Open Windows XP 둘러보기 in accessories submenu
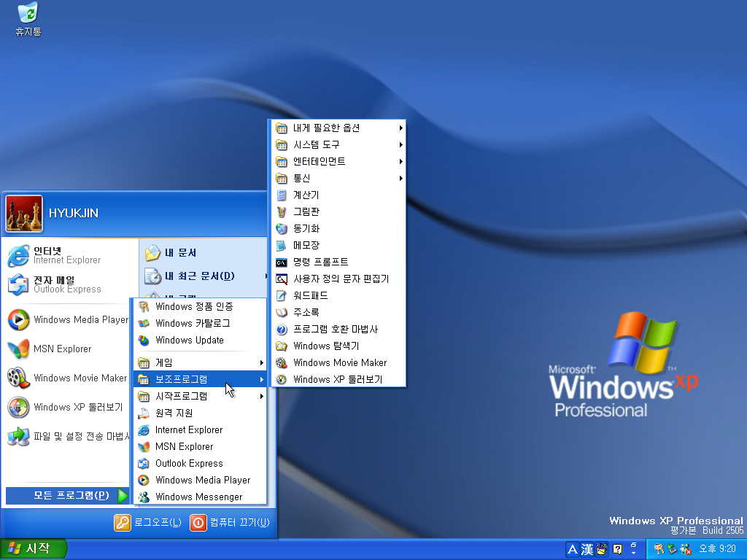The image size is (747, 560). point(338,379)
